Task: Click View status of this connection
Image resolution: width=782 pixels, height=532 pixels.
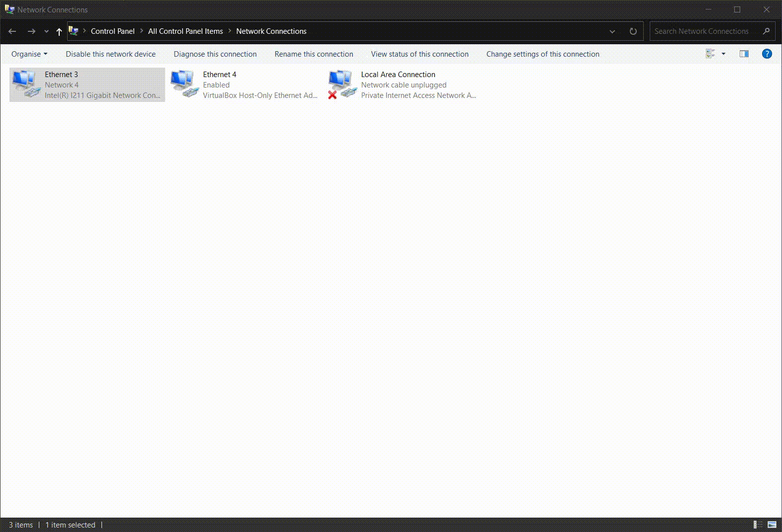Action: click(420, 54)
